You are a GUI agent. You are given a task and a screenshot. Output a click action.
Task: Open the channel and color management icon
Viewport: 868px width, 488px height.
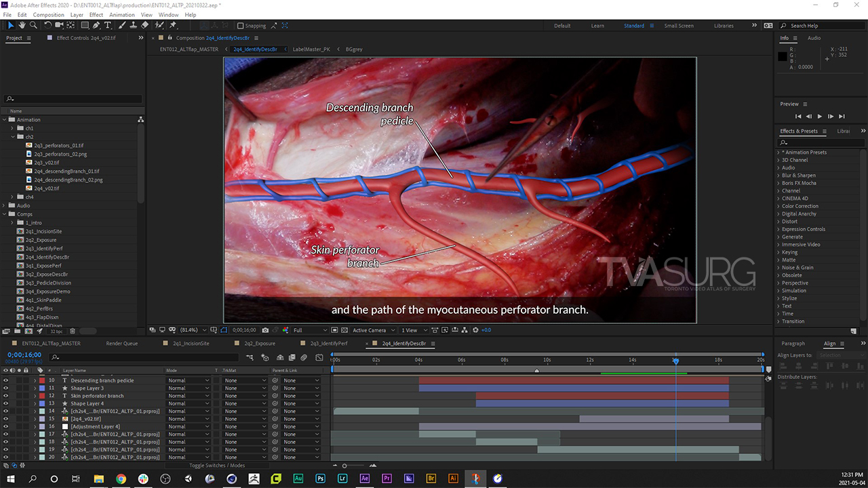click(285, 330)
